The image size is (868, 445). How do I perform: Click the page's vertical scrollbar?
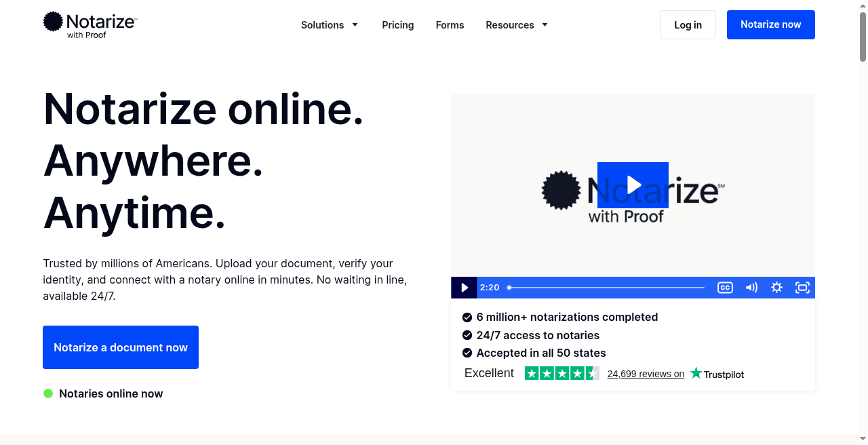point(863,37)
